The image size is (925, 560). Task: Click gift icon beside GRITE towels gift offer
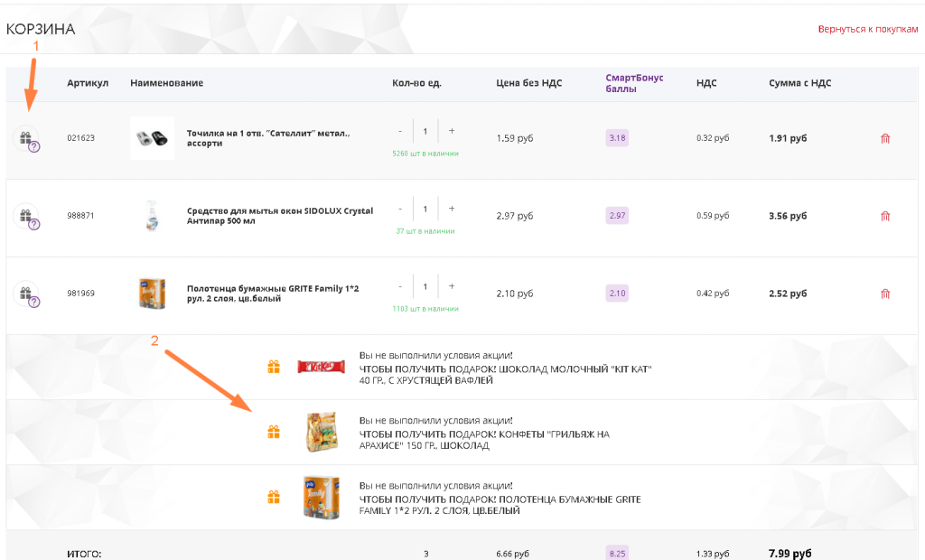[x=274, y=497]
